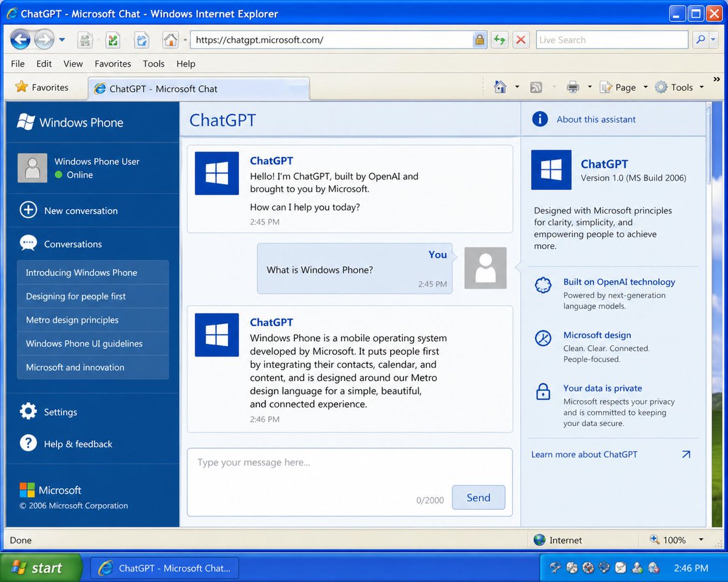Open the View menu
The image size is (728, 582).
click(x=73, y=64)
